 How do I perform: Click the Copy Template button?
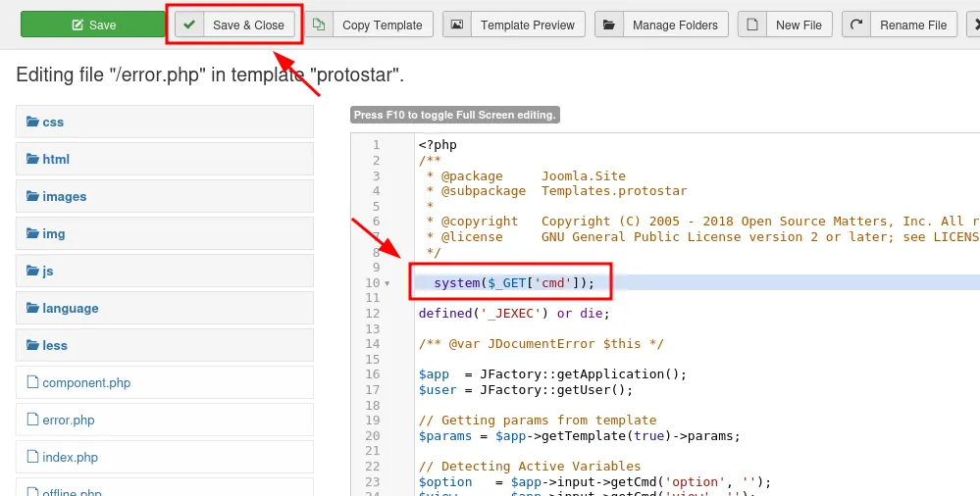[370, 25]
